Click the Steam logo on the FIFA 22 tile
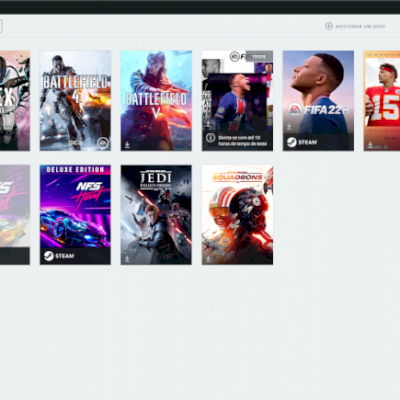Image resolution: width=400 pixels, height=400 pixels. point(292,142)
